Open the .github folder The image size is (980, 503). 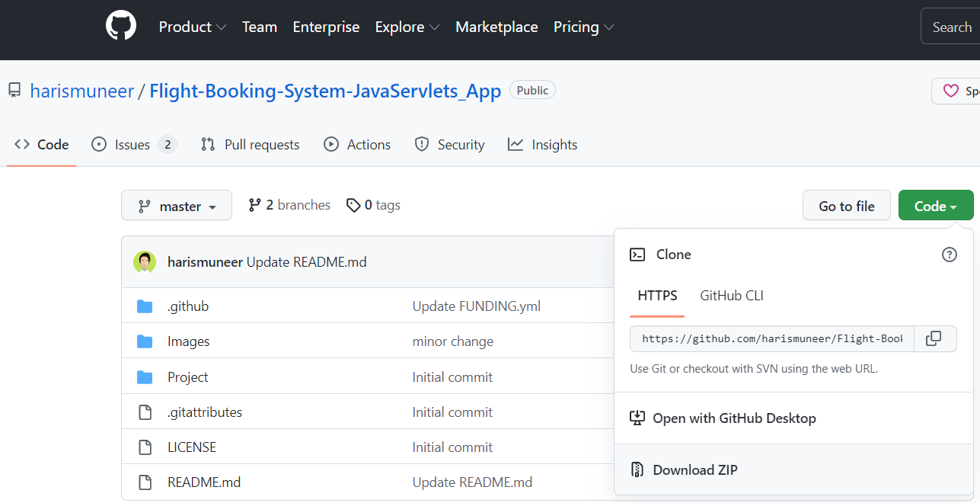pyautogui.click(x=188, y=306)
